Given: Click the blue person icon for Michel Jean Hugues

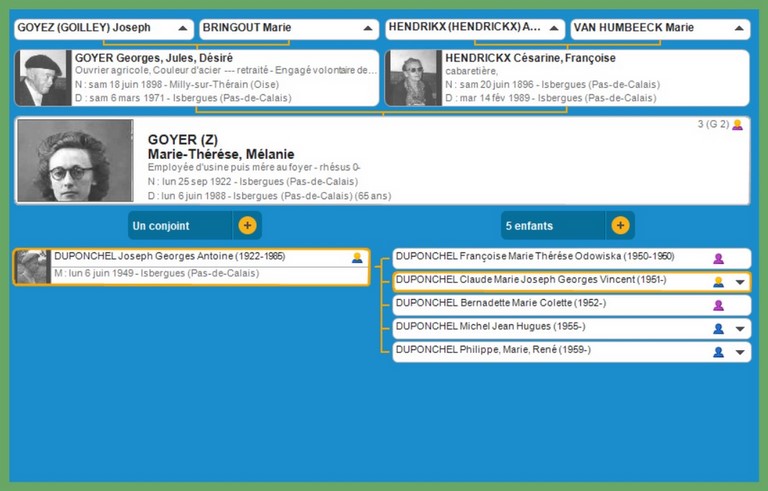Looking at the screenshot, I should pyautogui.click(x=718, y=328).
